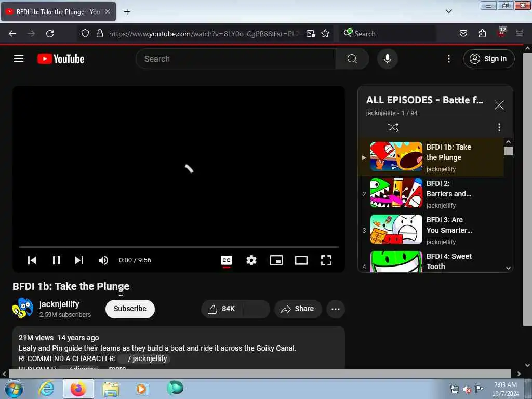532x399 pixels.
Task: Open the extension badge showing 12
Action: [x=501, y=32]
